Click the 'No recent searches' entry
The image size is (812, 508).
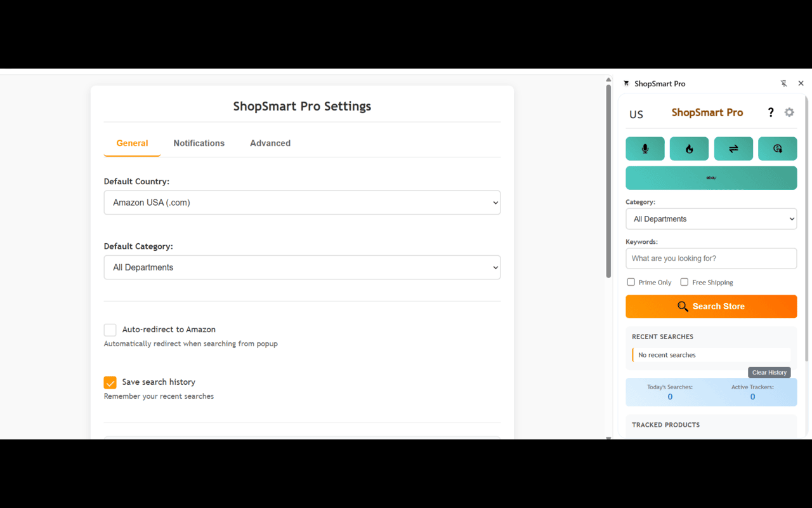[711, 355]
